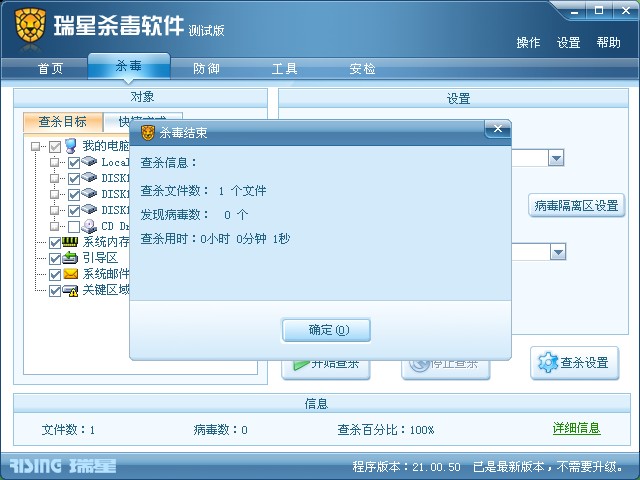This screenshot has height=480, width=640.
Task: Click the Local disk drive icon
Action: [89, 161]
